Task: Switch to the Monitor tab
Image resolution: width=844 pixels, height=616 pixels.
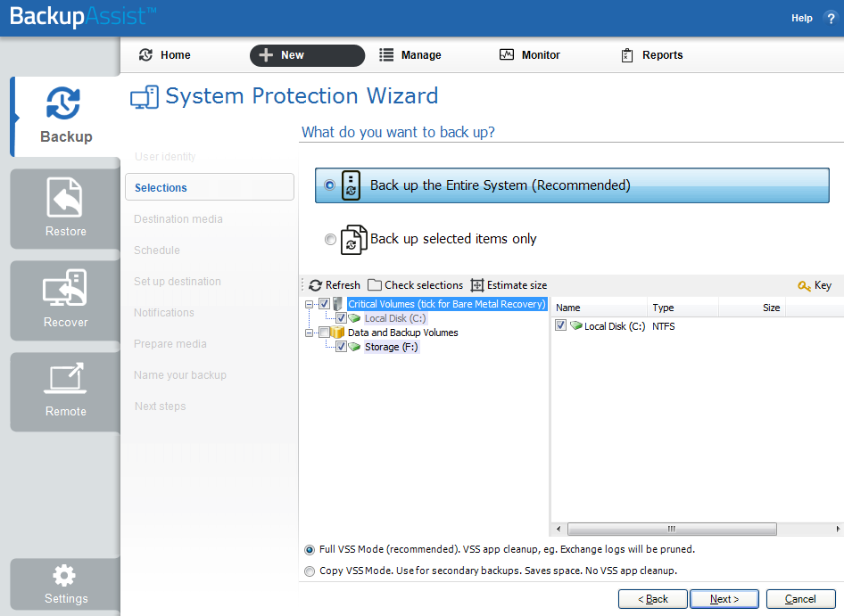Action: [x=530, y=55]
